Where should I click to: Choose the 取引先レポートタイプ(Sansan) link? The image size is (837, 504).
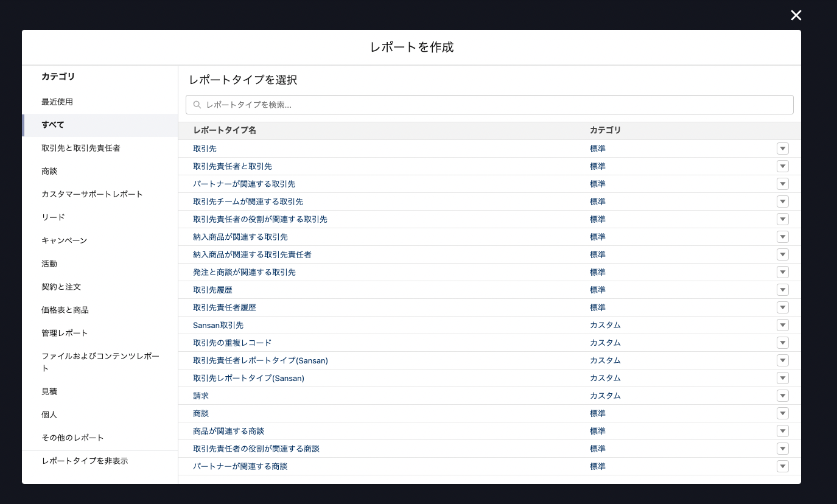click(248, 378)
